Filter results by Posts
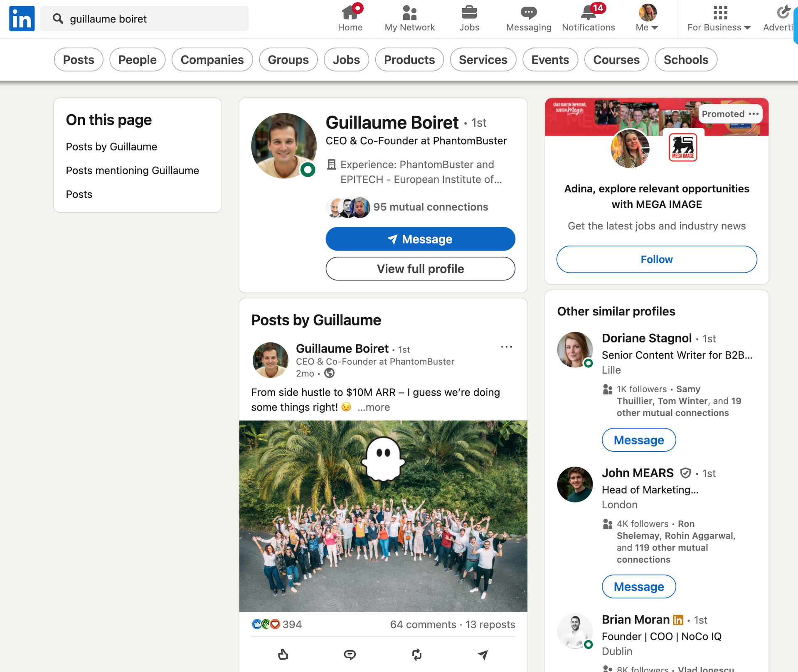 [79, 59]
